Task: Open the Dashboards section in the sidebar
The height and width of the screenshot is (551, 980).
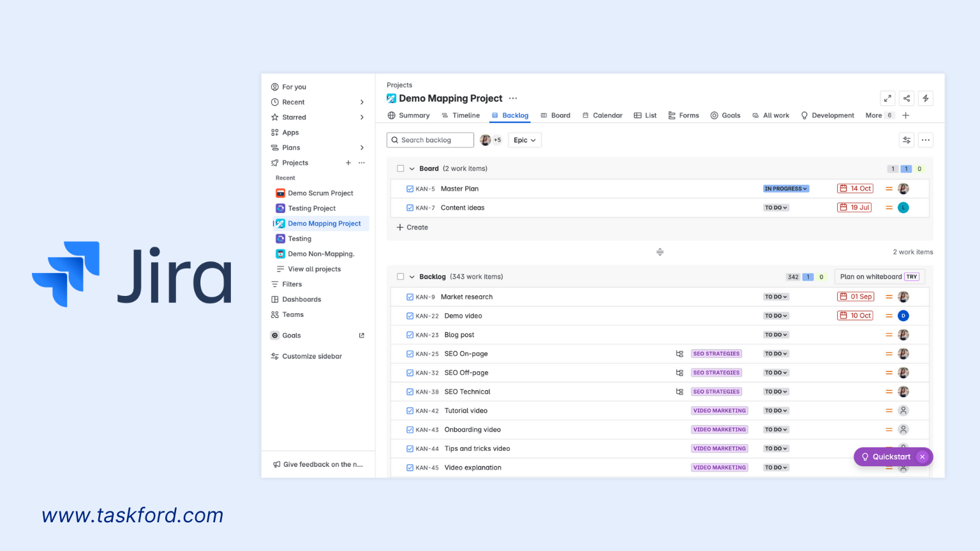Action: pos(302,299)
